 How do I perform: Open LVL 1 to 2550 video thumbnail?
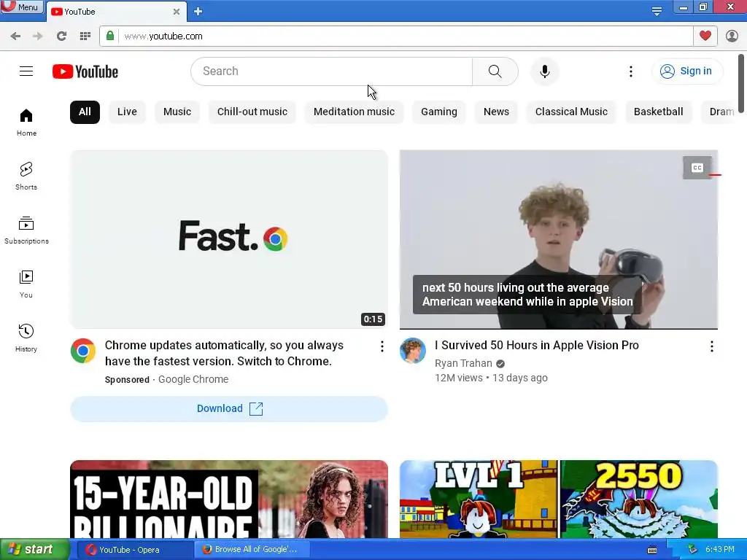pyautogui.click(x=558, y=499)
